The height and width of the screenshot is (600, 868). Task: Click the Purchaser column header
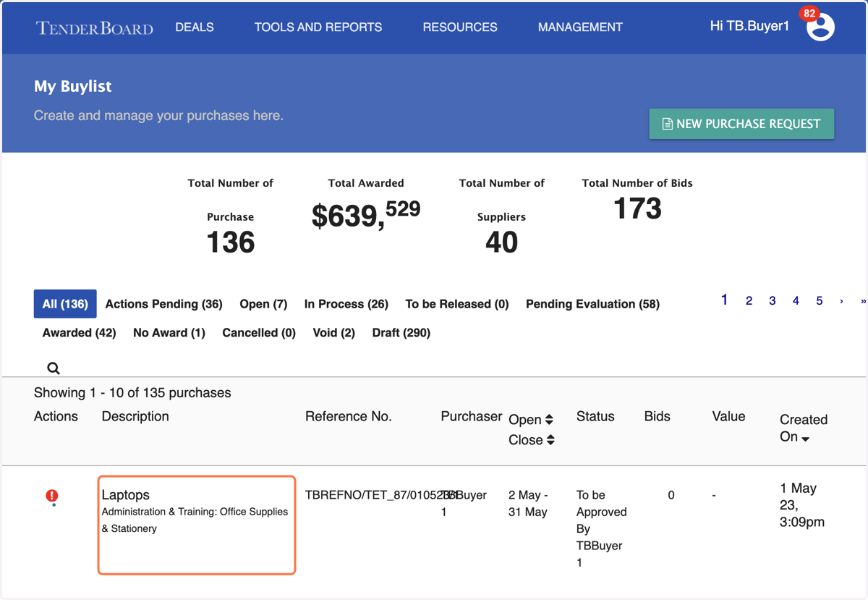pyautogui.click(x=472, y=416)
